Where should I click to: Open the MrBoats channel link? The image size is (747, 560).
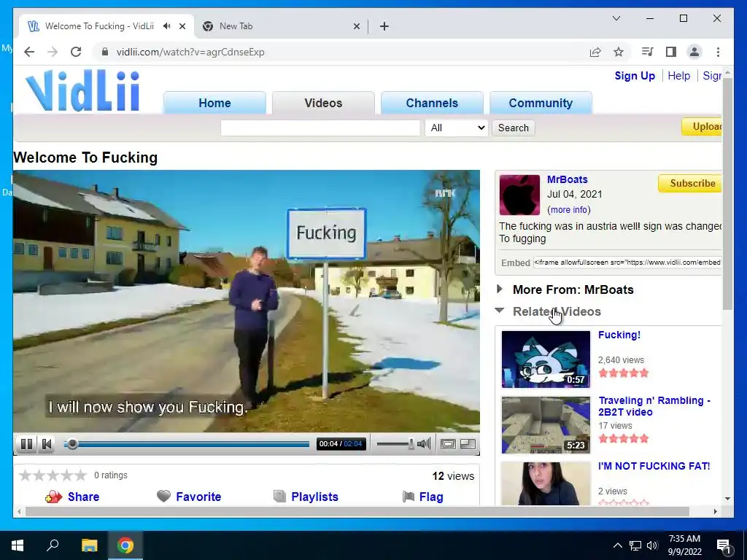point(567,179)
